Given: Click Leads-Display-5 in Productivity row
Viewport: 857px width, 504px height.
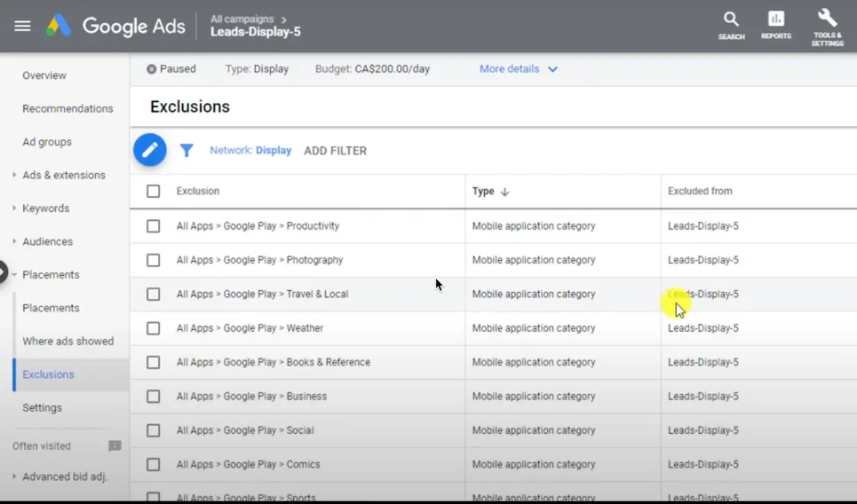Looking at the screenshot, I should tap(702, 226).
